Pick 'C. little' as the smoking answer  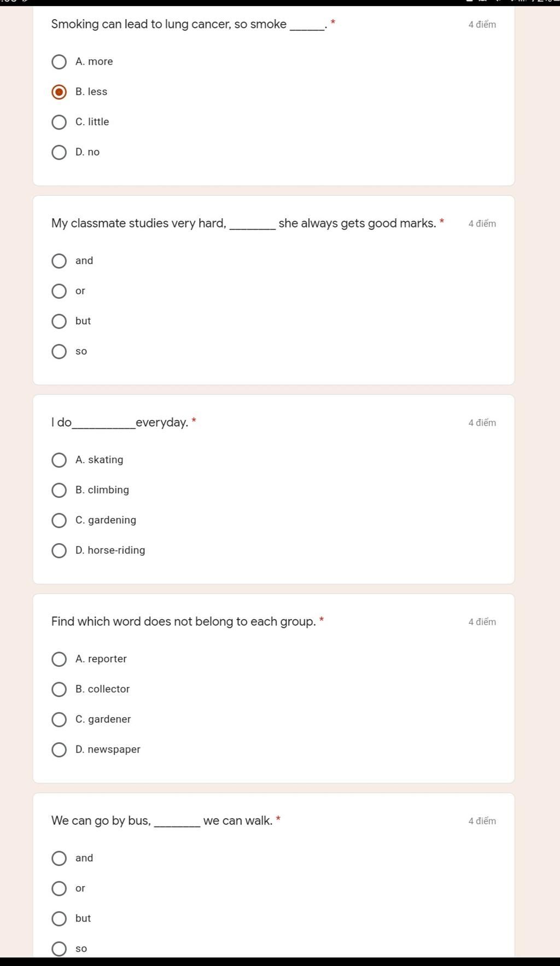coord(59,122)
